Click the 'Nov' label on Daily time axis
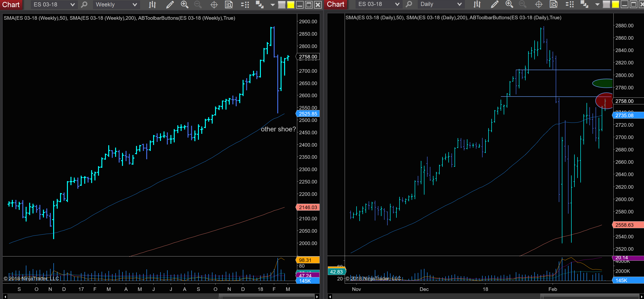Screen dimensions: 644x299 [356, 289]
